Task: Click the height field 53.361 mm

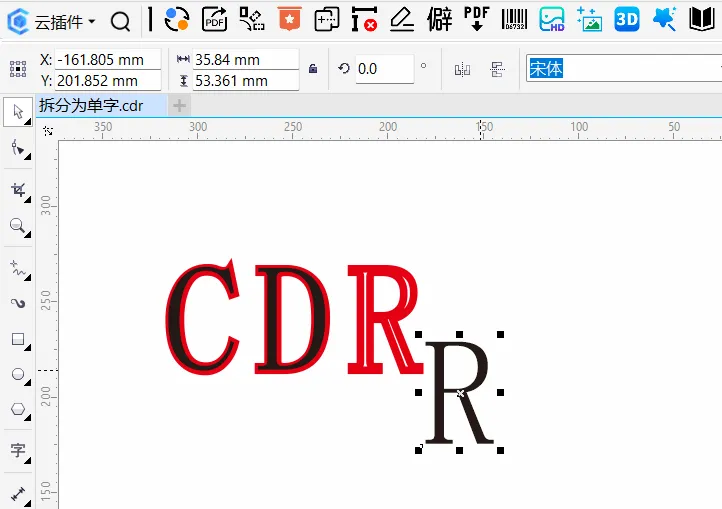Action: tap(245, 81)
